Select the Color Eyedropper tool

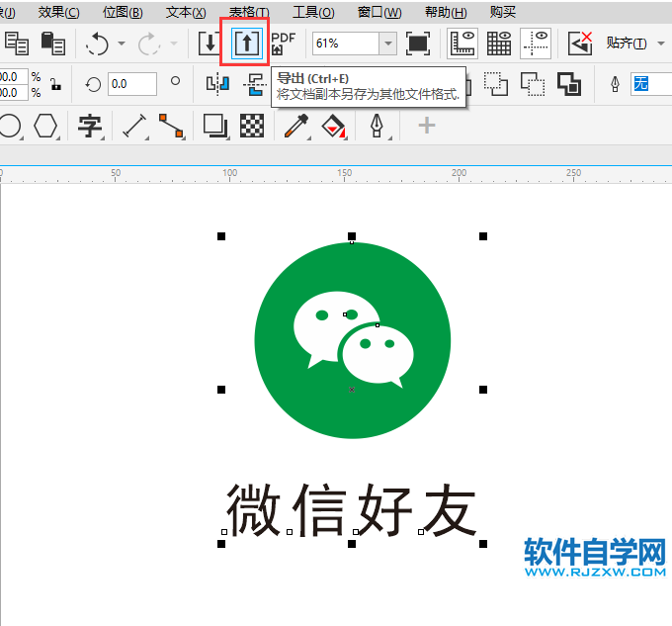296,126
